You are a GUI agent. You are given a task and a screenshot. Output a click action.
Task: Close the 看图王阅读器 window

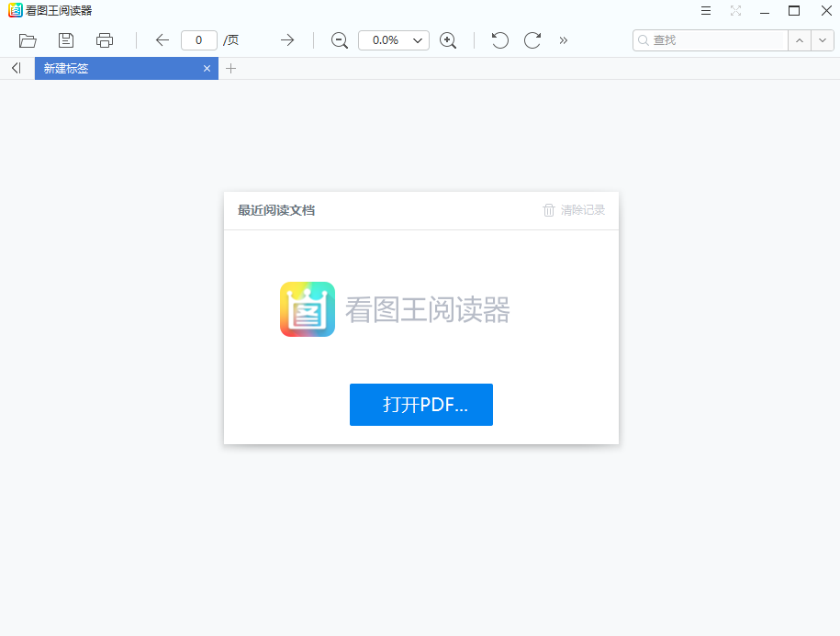[826, 11]
